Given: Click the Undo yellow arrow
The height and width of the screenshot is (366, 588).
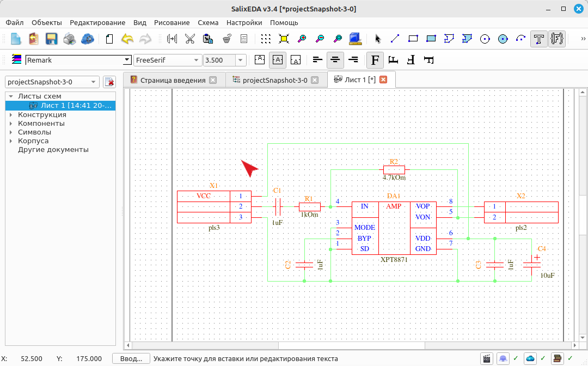Looking at the screenshot, I should tap(127, 39).
